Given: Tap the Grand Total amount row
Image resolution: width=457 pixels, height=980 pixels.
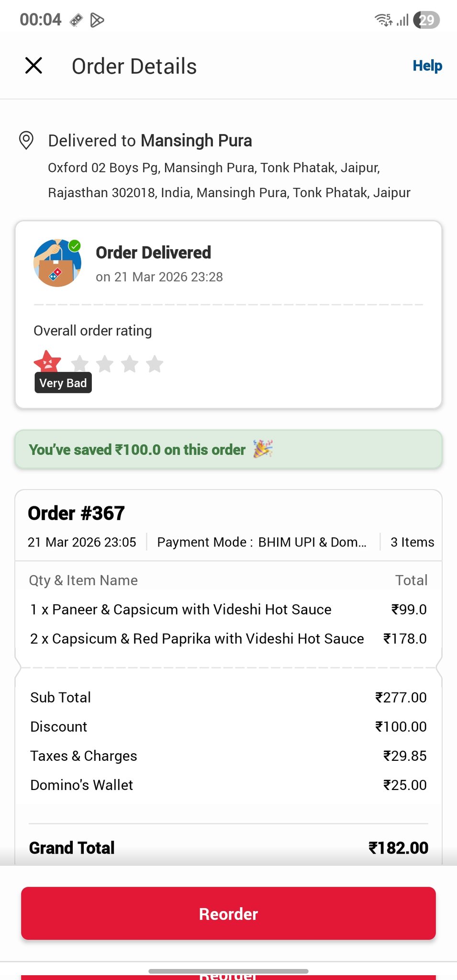Looking at the screenshot, I should (228, 848).
